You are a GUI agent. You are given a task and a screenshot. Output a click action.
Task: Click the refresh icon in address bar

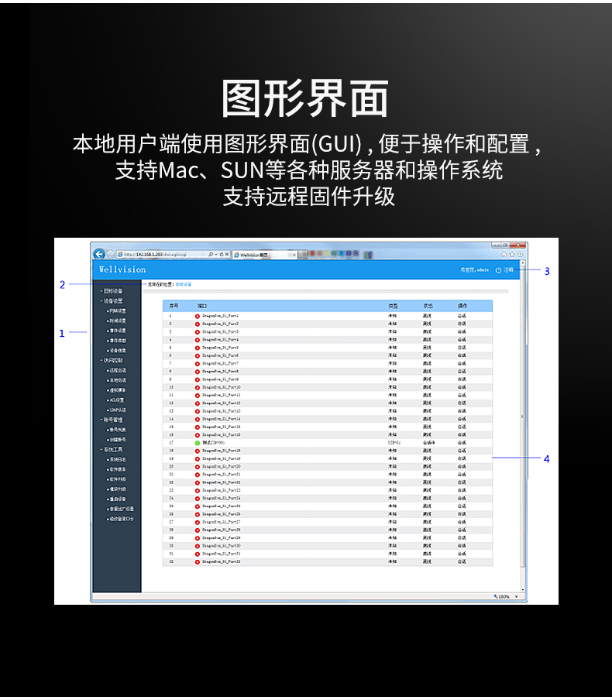[x=221, y=255]
